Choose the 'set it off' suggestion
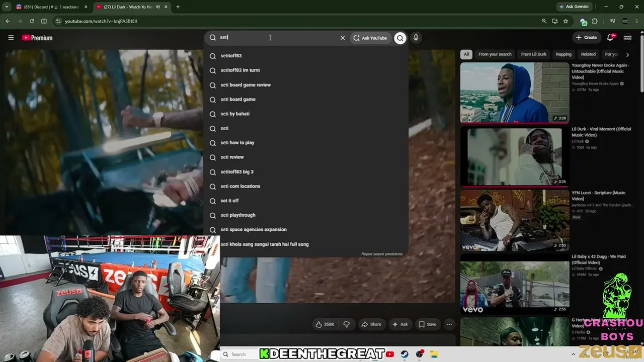 306,201
